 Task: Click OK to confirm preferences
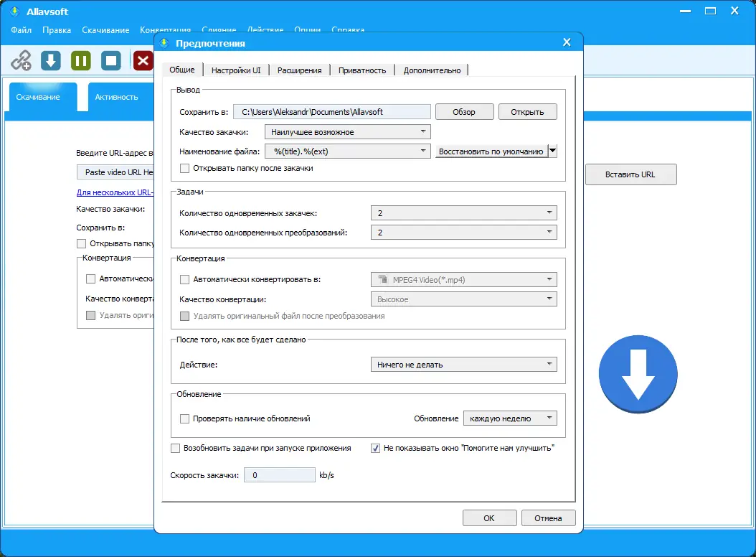(489, 518)
